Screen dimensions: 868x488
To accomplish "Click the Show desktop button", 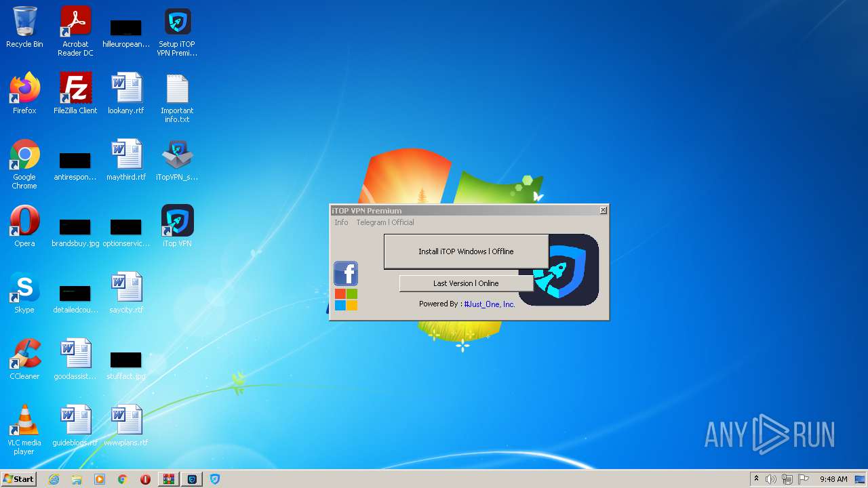I will point(861,479).
